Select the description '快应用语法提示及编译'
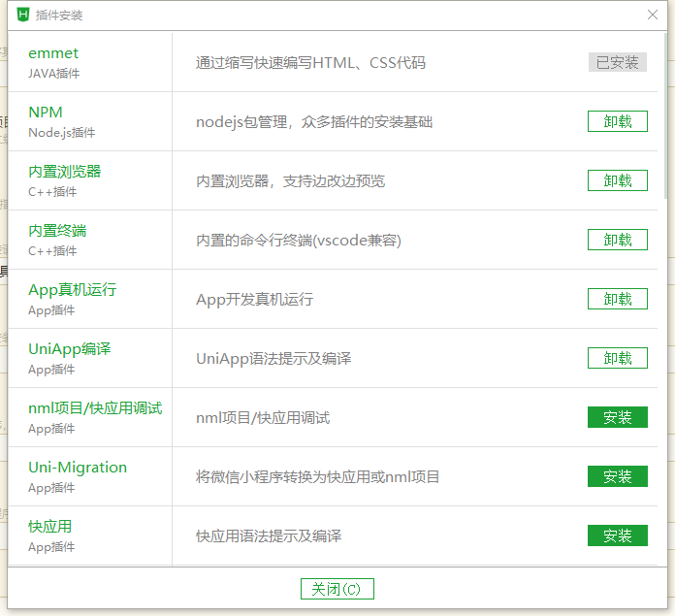 click(269, 536)
